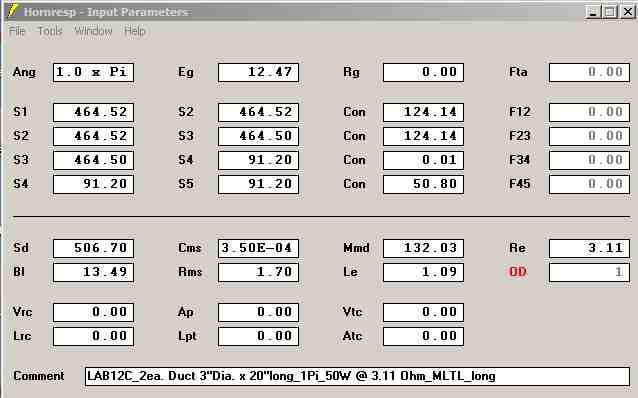
Task: Click the Ang field showing 1.0 x Pi
Action: click(94, 72)
